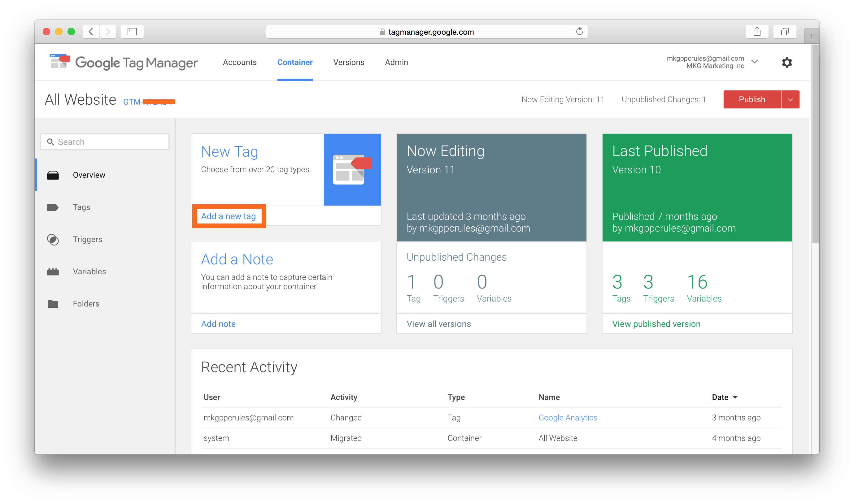Image resolution: width=854 pixels, height=504 pixels.
Task: Open Folders via its sidebar folder icon
Action: pyautogui.click(x=53, y=304)
